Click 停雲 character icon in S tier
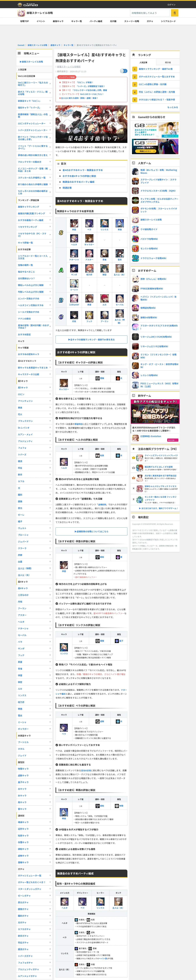 pos(74,223)
